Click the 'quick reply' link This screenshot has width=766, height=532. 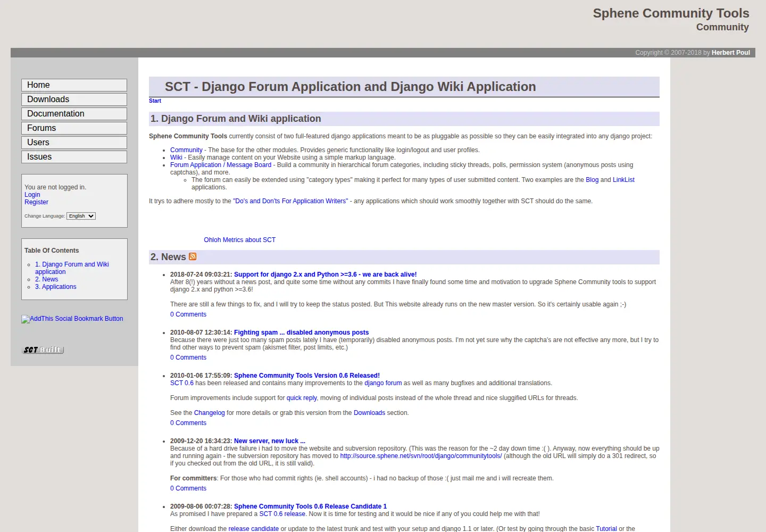point(302,398)
